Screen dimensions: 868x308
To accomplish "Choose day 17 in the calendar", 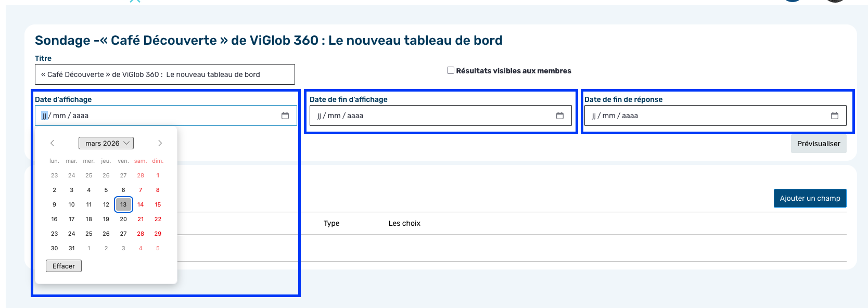I will (x=71, y=219).
